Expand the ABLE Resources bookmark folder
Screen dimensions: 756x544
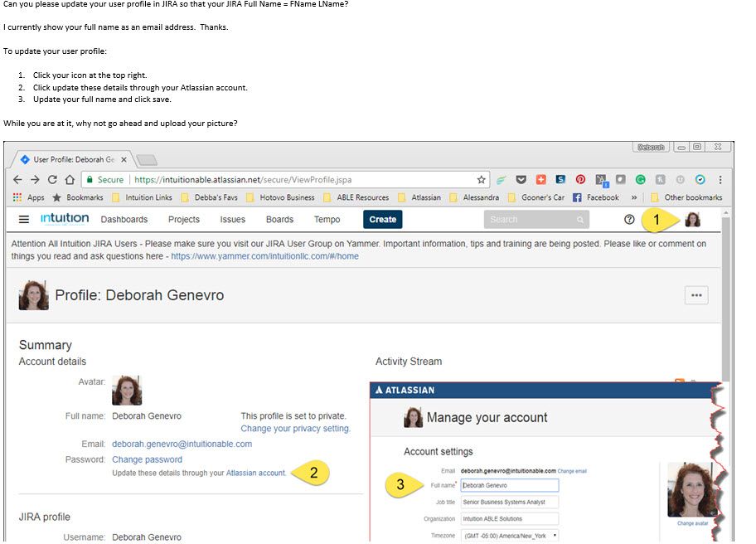click(x=356, y=197)
